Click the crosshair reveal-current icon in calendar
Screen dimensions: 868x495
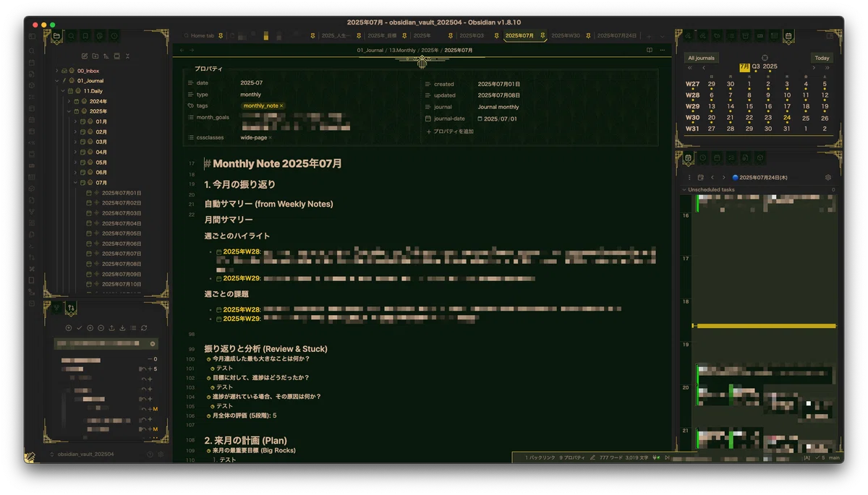click(x=765, y=58)
